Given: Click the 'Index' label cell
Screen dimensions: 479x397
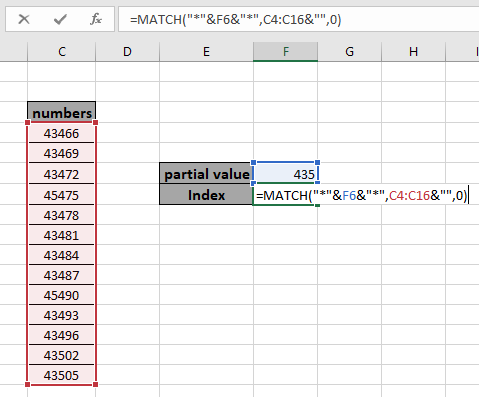Looking at the screenshot, I should tap(206, 195).
